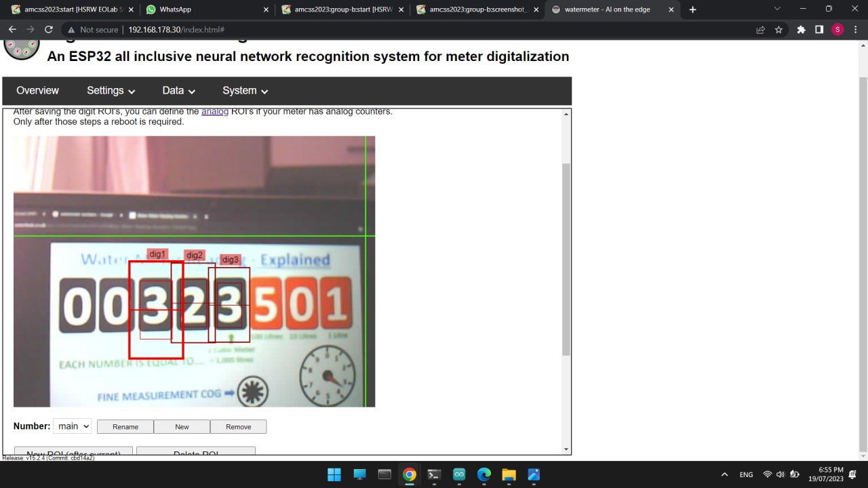Open File Explorer from the taskbar

[x=509, y=474]
